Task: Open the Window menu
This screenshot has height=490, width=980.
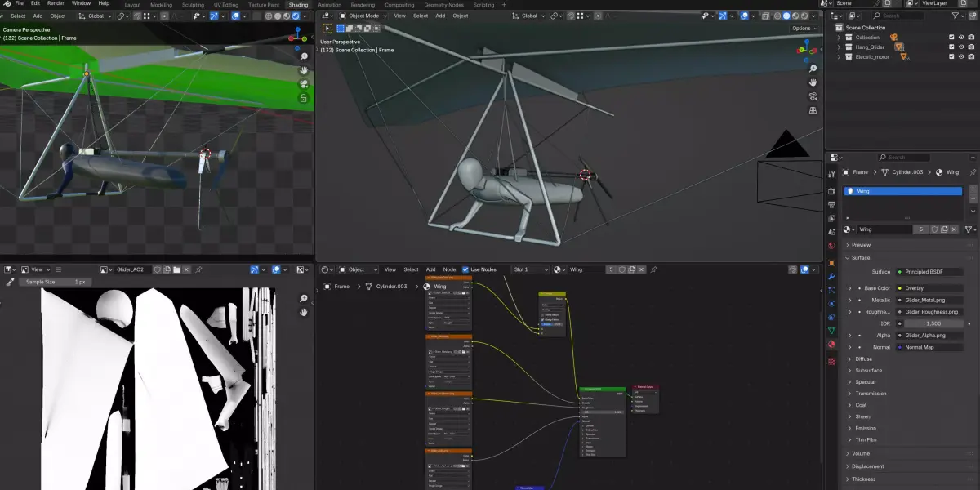Action: [x=81, y=3]
